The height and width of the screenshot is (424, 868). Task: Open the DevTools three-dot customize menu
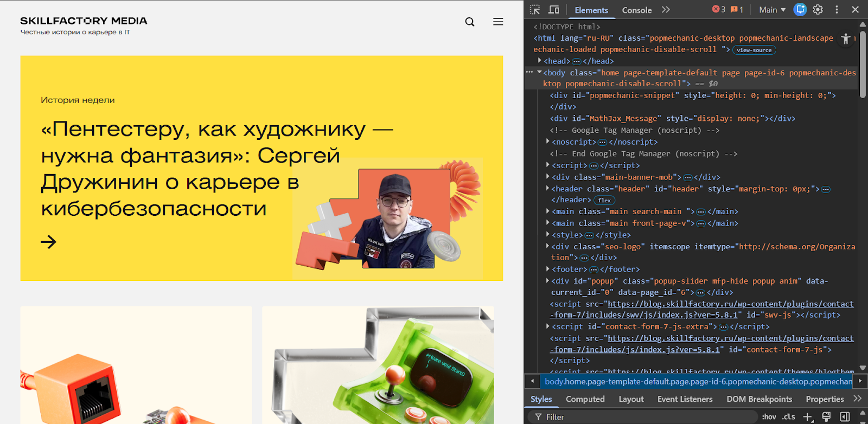tap(837, 10)
